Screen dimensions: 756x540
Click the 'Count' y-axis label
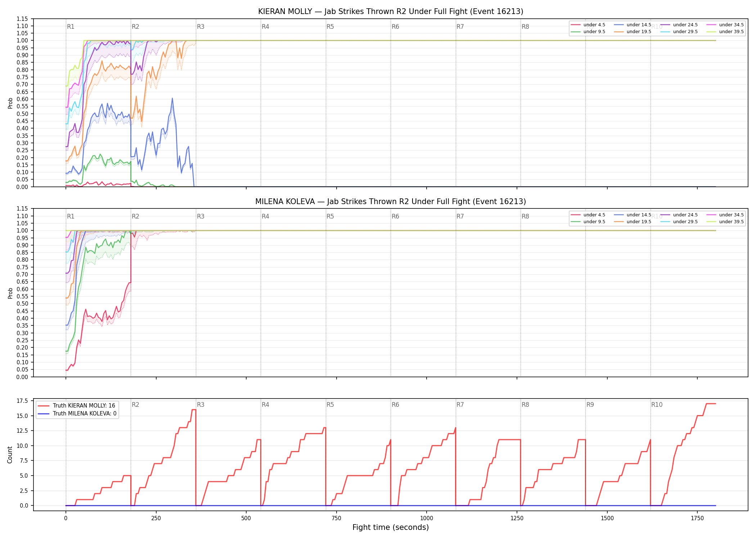point(10,455)
